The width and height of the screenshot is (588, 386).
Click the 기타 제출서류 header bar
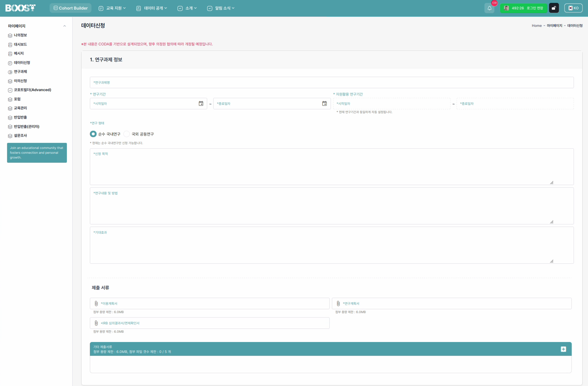click(330, 349)
